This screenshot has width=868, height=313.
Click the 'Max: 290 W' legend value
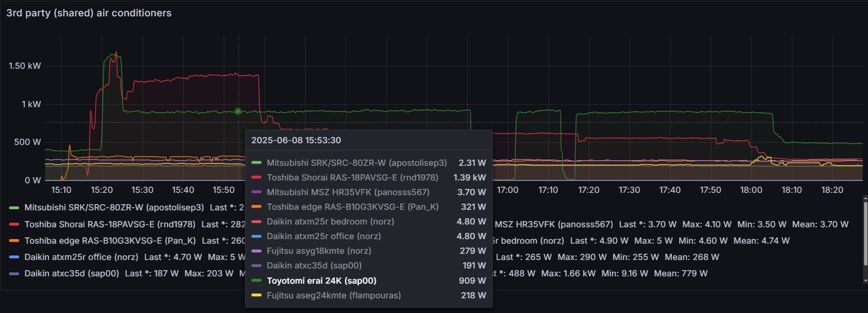(x=582, y=257)
